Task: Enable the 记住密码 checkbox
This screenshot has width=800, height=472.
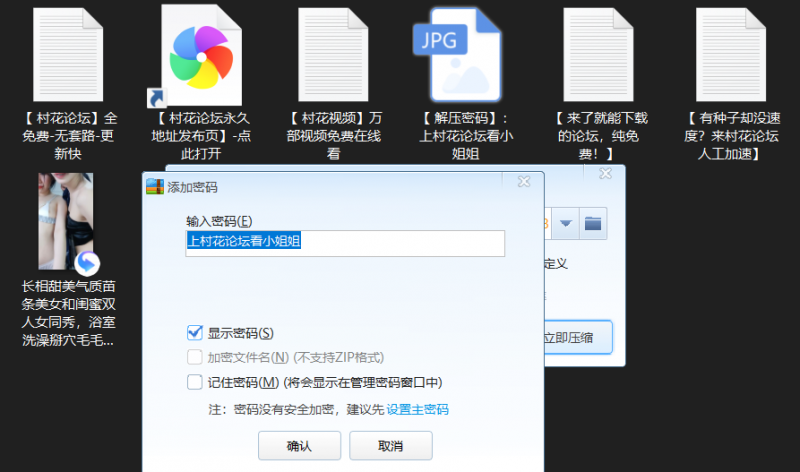Action: [x=195, y=381]
